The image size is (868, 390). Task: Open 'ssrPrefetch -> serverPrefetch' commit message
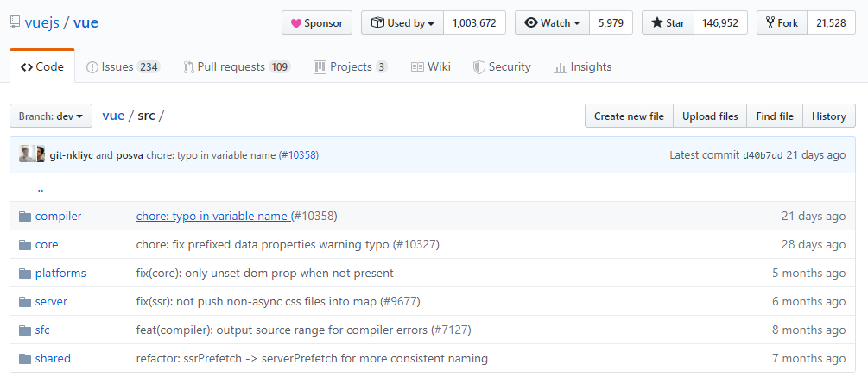tap(312, 358)
